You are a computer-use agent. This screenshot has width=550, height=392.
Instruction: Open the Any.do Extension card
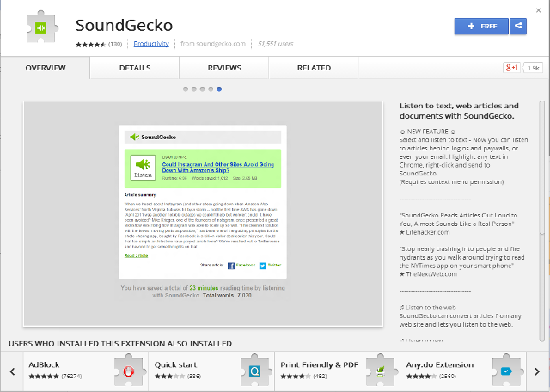[463, 371]
